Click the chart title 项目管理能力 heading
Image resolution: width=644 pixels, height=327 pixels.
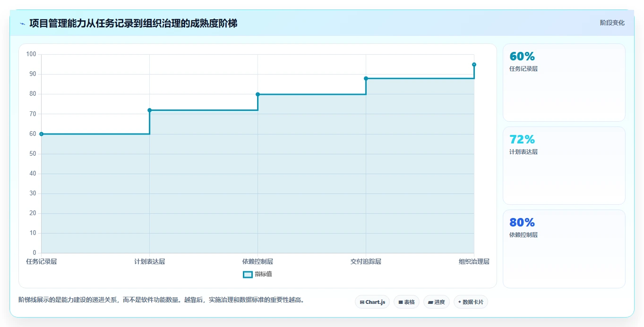point(133,23)
